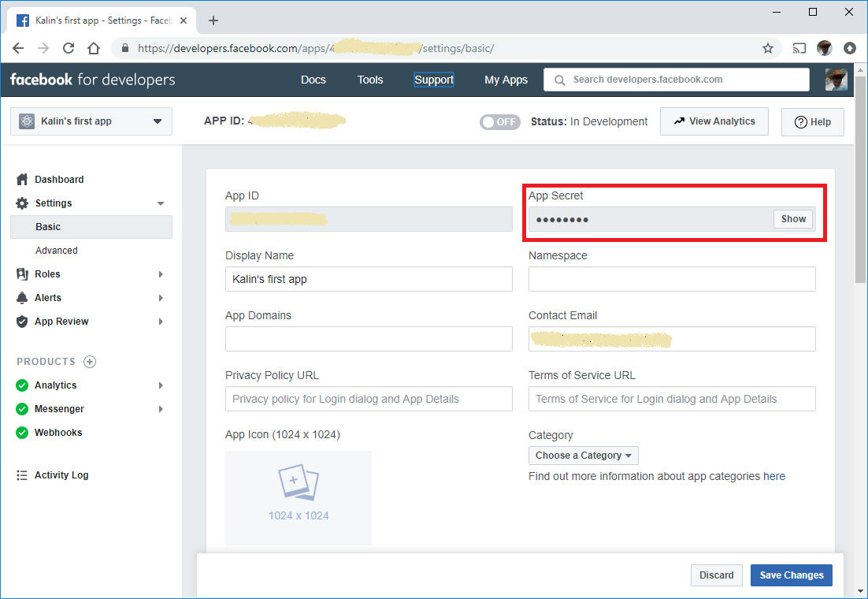Click the View Analytics button
Screen dimensions: 868x599
714,121
